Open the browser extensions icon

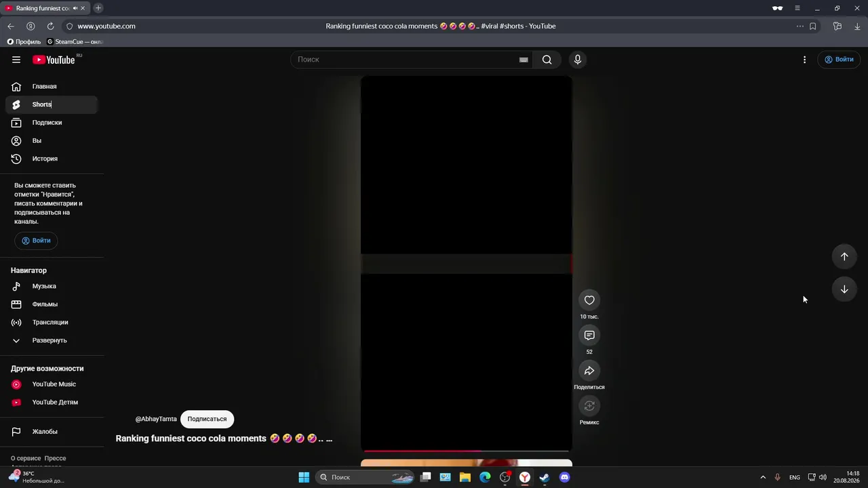pyautogui.click(x=837, y=26)
